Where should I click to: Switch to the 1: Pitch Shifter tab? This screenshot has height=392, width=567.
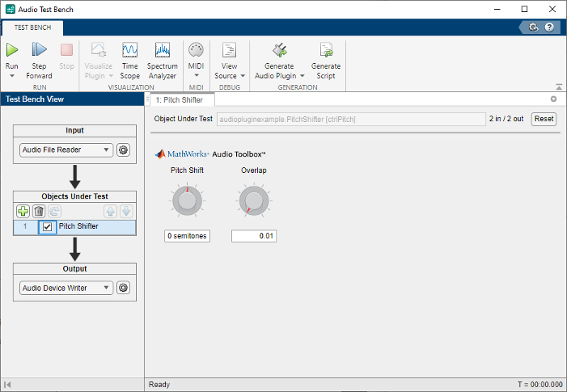[180, 99]
